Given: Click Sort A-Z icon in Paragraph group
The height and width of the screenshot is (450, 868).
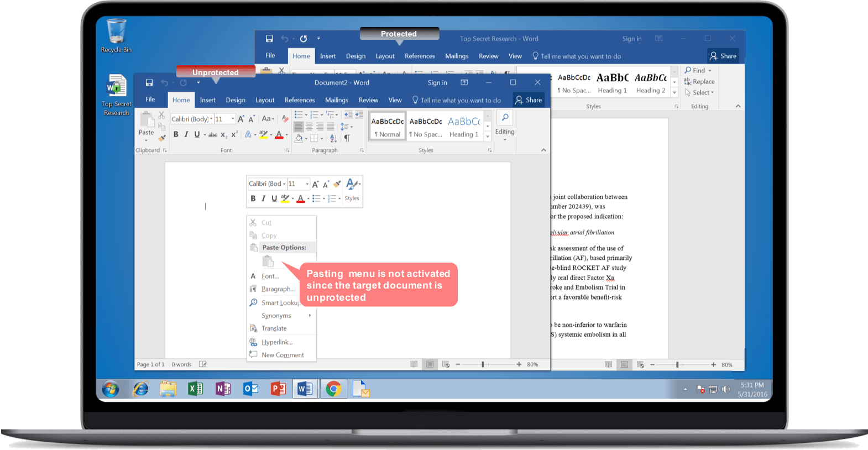Looking at the screenshot, I should (333, 138).
